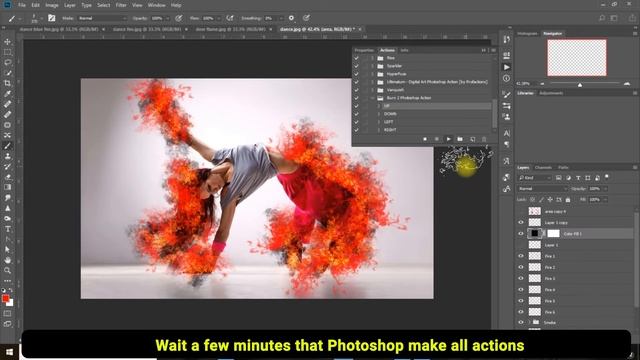Open brush Mode dropdown in options bar

click(x=102, y=18)
